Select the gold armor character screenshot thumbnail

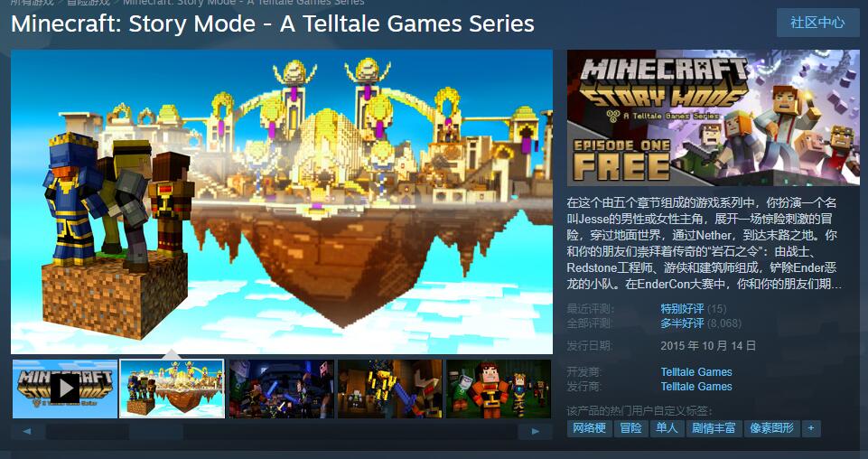(x=389, y=389)
